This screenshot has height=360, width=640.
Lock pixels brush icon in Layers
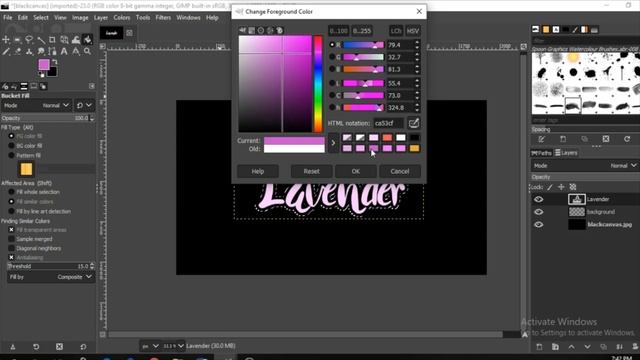tap(550, 187)
